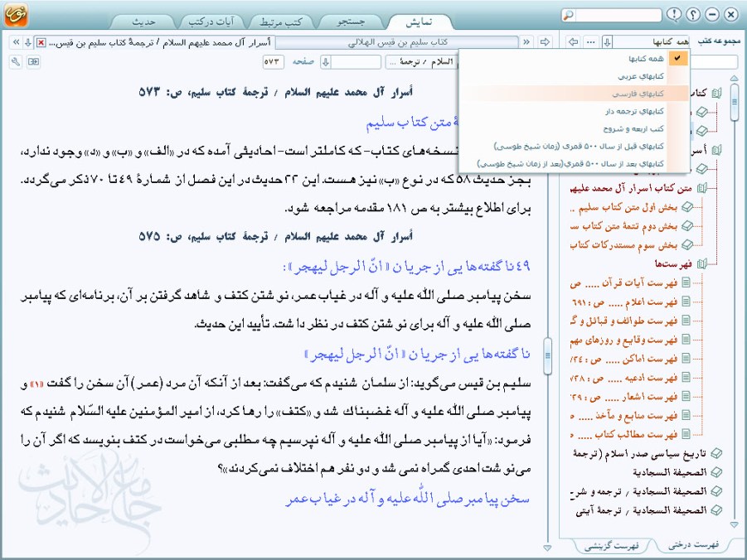The image size is (747, 560).
Task: Select the أسرار آل محمد document tab
Action: (161, 43)
